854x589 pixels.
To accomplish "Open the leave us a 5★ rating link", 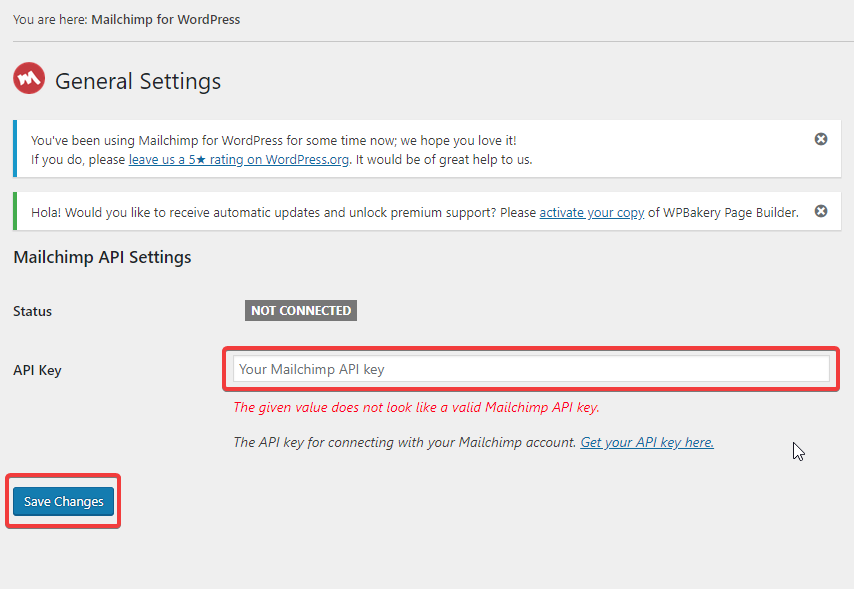I will [239, 160].
